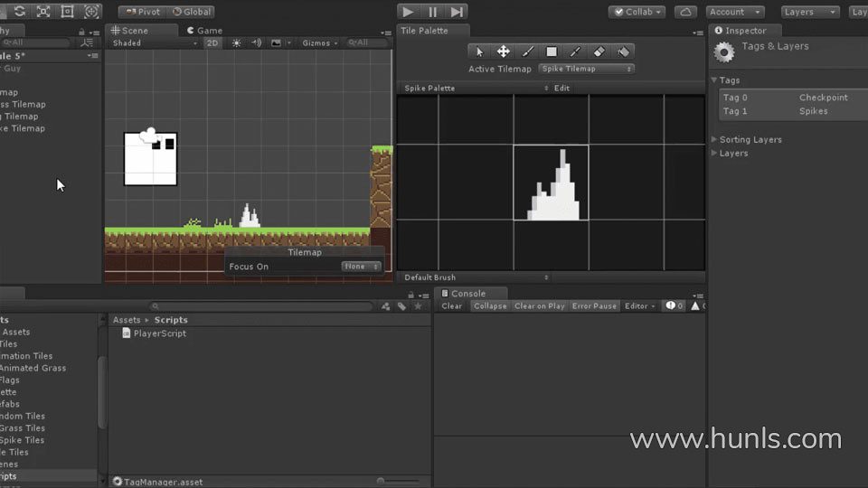Image resolution: width=868 pixels, height=488 pixels.
Task: Switch to the Game tab
Action: [x=204, y=31]
